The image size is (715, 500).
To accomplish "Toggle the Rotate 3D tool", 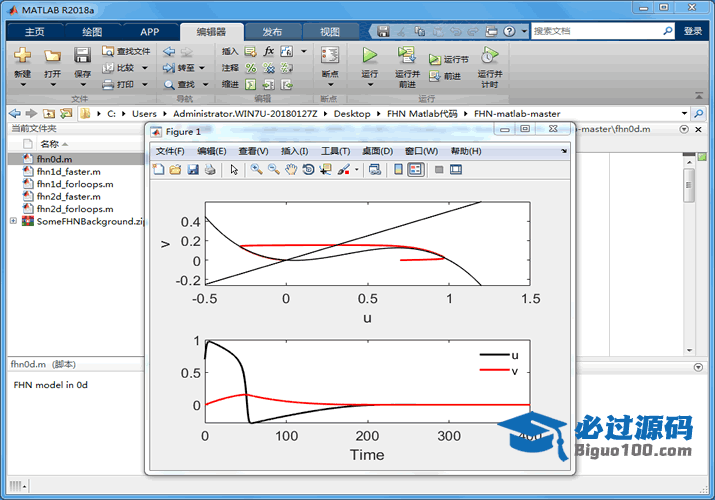I will pos(308,170).
